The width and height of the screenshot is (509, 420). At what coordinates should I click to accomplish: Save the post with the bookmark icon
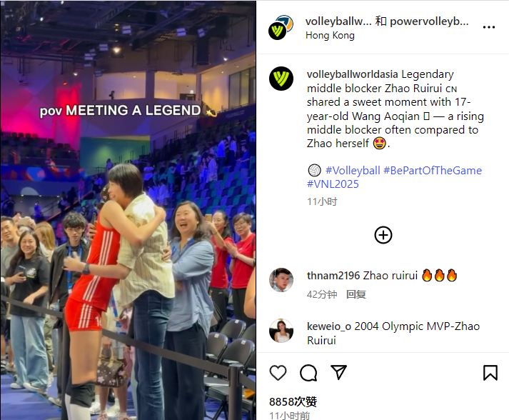(x=490, y=373)
